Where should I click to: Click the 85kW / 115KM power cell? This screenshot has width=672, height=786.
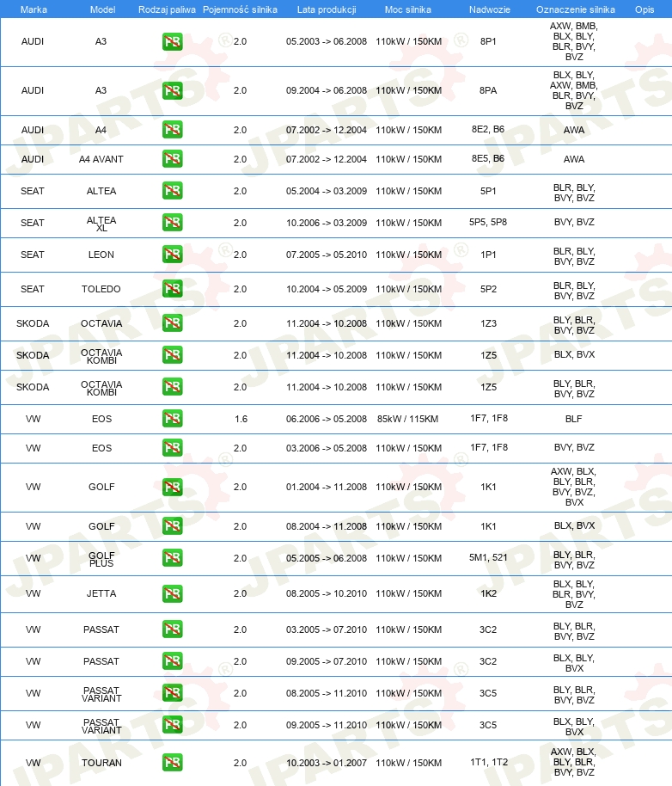(407, 419)
